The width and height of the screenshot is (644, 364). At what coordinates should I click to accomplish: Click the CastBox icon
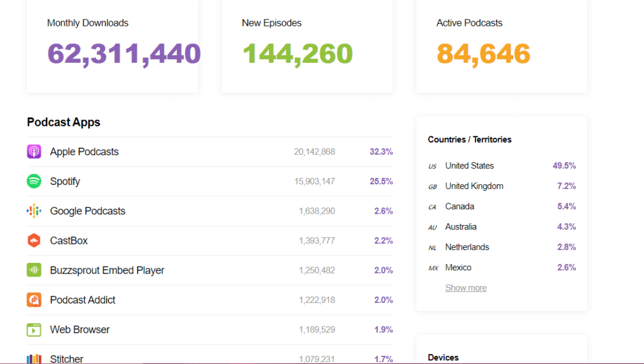34,240
